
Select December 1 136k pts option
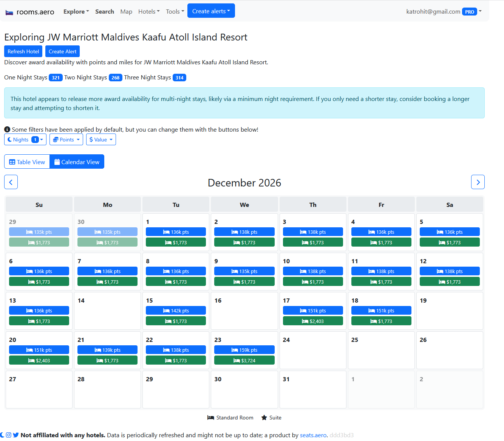tap(176, 232)
